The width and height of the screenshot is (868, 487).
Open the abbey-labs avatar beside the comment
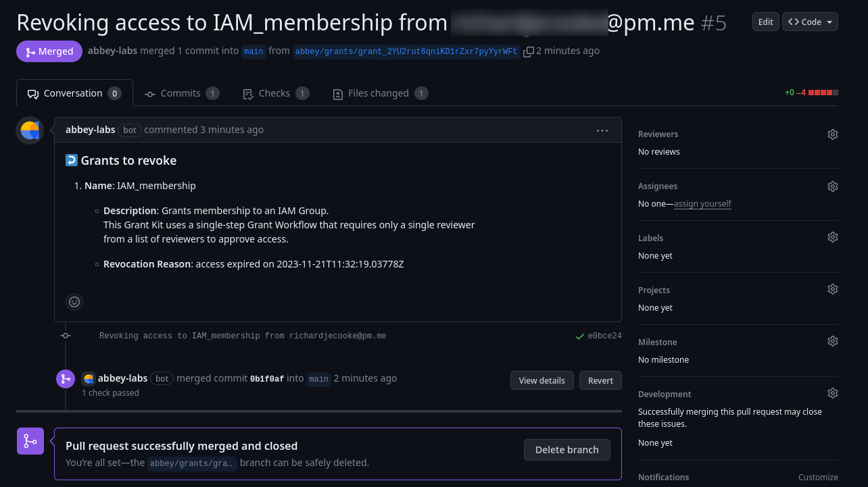click(30, 130)
